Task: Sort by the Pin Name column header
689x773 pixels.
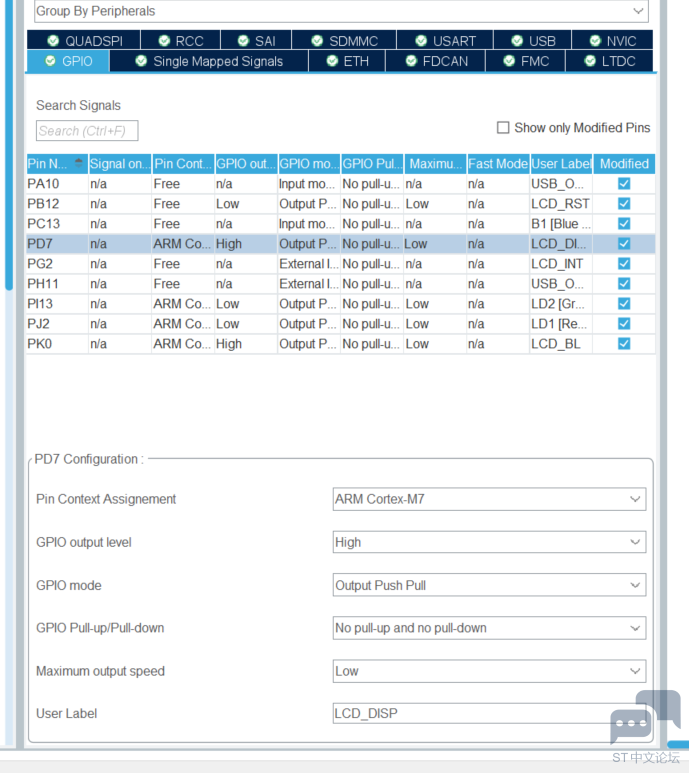Action: coord(57,164)
